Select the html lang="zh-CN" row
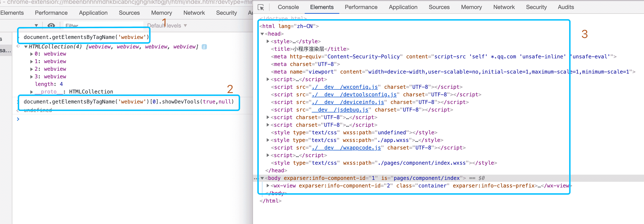Viewport: 644px width, 224px height. click(289, 26)
